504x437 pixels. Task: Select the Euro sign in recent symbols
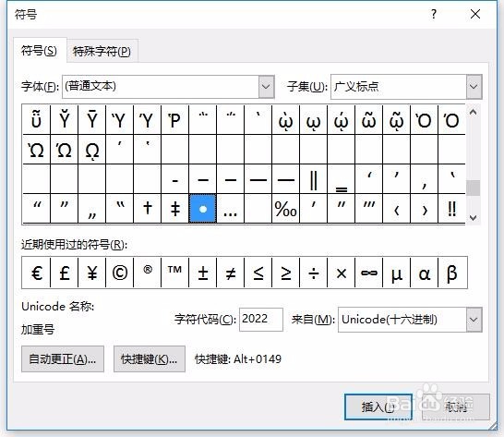pyautogui.click(x=36, y=273)
